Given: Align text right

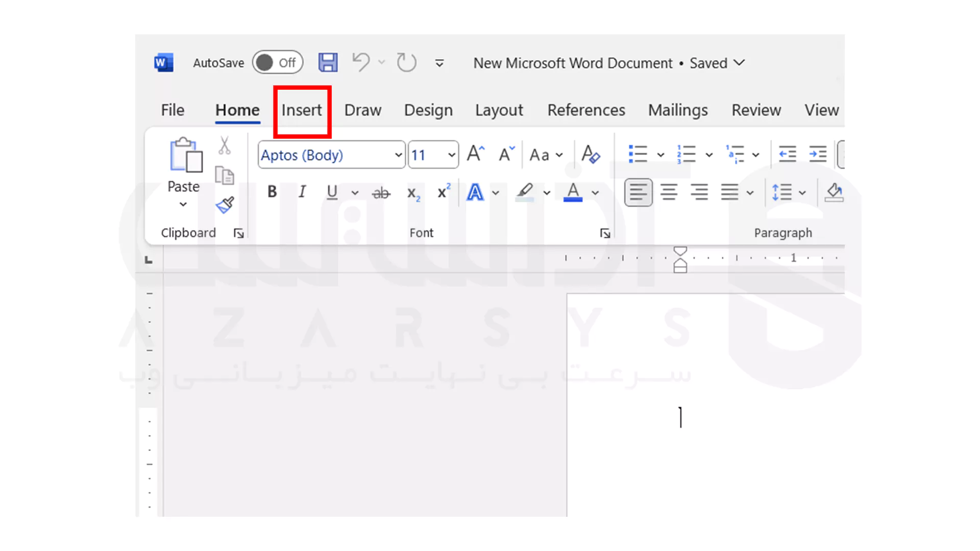Looking at the screenshot, I should click(699, 192).
